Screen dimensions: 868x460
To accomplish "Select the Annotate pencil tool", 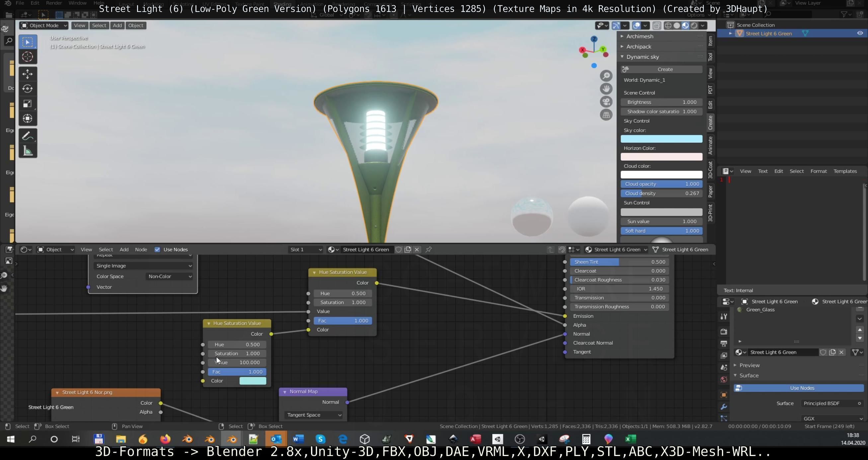I will pos(28,136).
